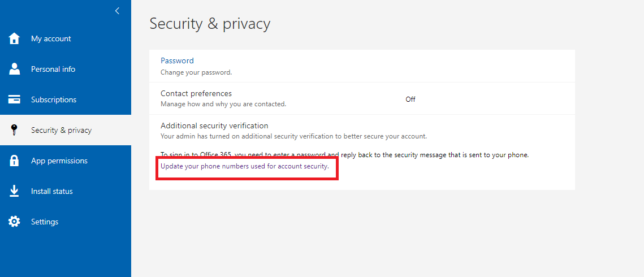This screenshot has height=277, width=644.
Task: Click the credit card Subscriptions icon
Action: click(15, 99)
